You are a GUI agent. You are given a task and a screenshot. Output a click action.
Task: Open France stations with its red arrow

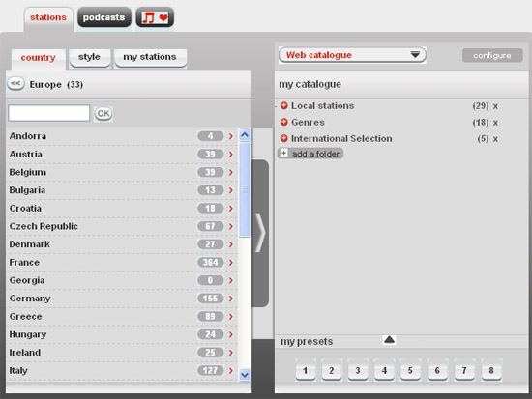pos(231,263)
